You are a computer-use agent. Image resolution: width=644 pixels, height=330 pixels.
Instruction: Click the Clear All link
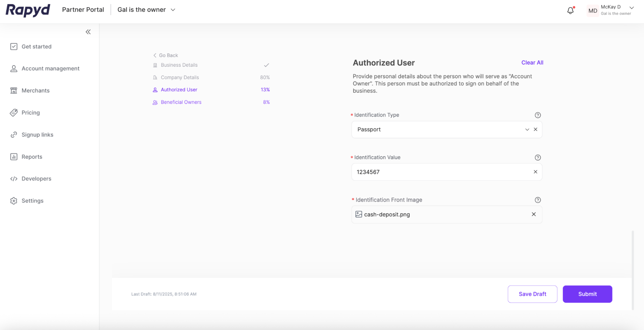coord(532,63)
